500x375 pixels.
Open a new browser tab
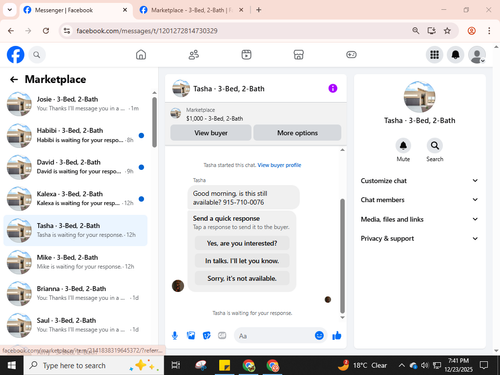tap(259, 10)
